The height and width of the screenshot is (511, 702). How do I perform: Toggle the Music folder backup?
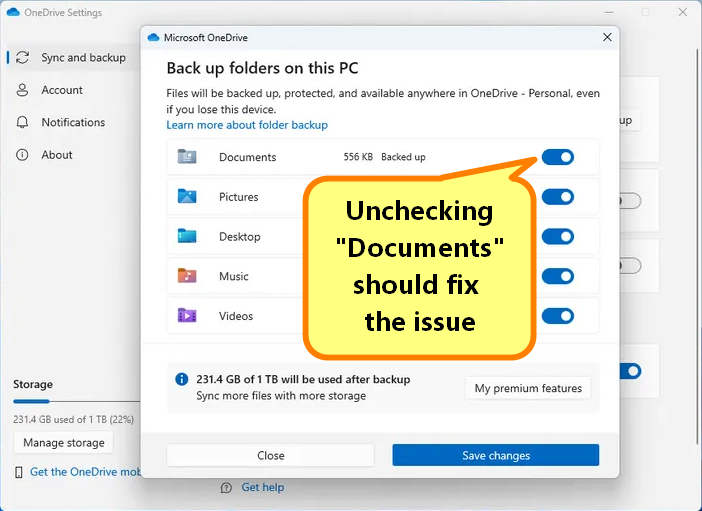(557, 276)
